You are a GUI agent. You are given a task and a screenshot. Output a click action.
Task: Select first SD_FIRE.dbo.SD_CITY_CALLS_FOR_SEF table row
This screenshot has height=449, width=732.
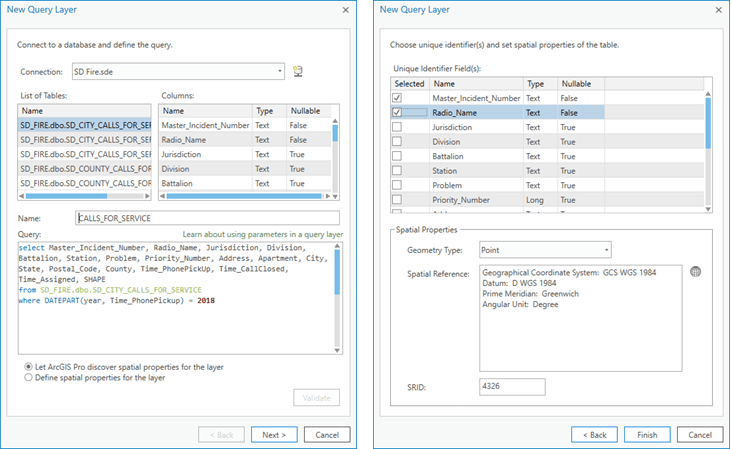(84, 125)
